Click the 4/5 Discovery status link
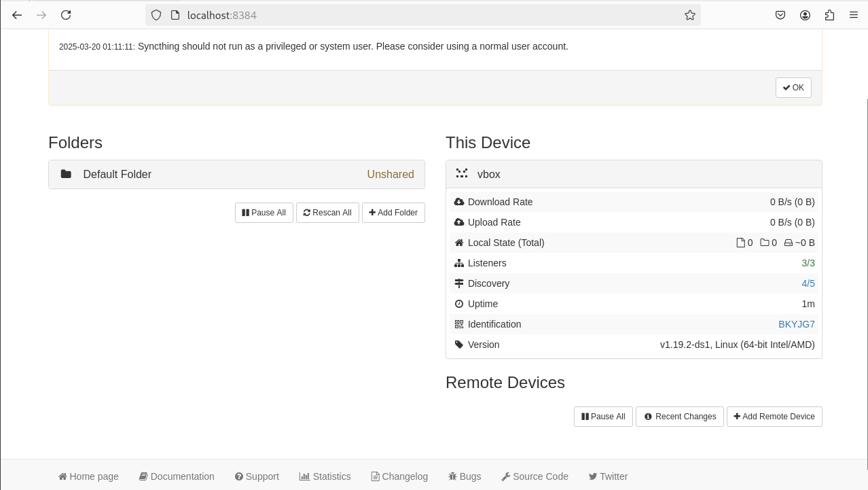868x490 pixels. point(808,283)
